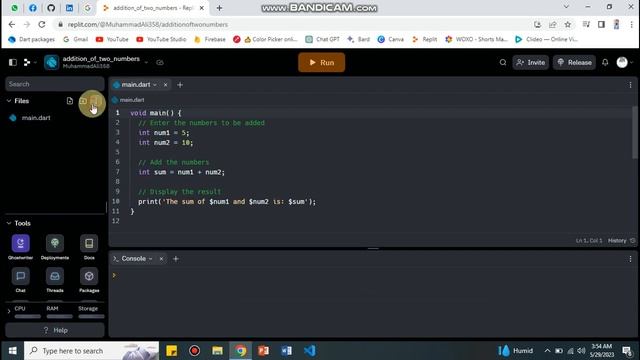This screenshot has width=640, height=360.
Task: Open the Packages tool
Action: tap(89, 280)
